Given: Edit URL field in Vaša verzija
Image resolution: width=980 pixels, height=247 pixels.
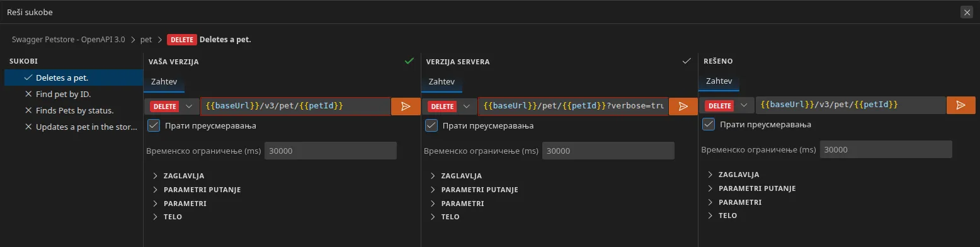Looking at the screenshot, I should (296, 106).
